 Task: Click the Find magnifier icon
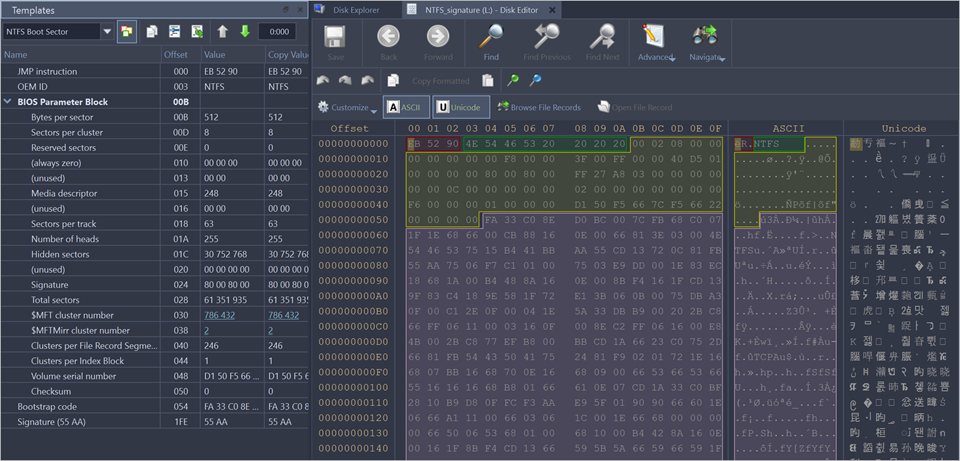[x=490, y=38]
